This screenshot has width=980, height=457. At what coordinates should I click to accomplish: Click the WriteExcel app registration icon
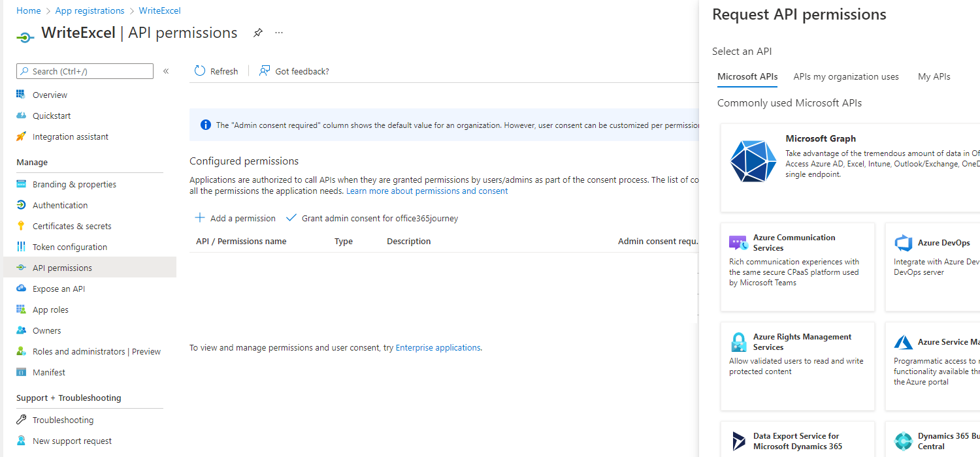click(x=25, y=37)
